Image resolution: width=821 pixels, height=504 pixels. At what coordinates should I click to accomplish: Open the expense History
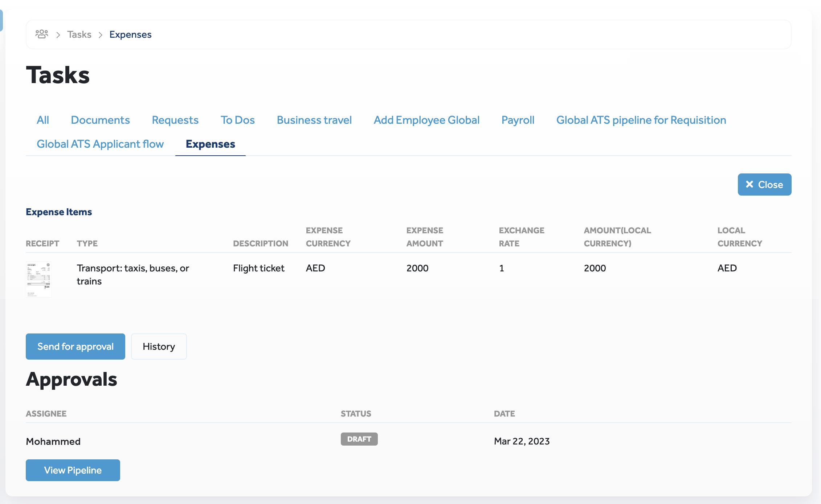click(x=159, y=347)
